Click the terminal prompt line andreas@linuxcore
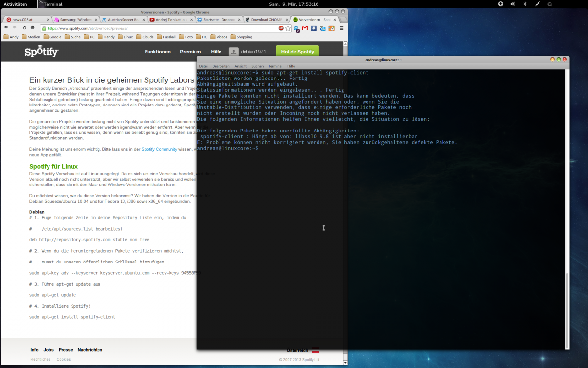This screenshot has height=368, width=588. (227, 148)
